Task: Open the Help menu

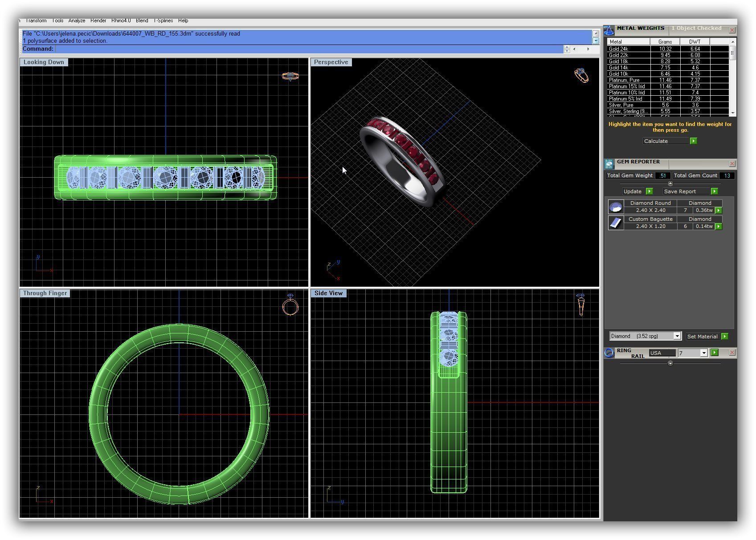Action: click(x=183, y=20)
